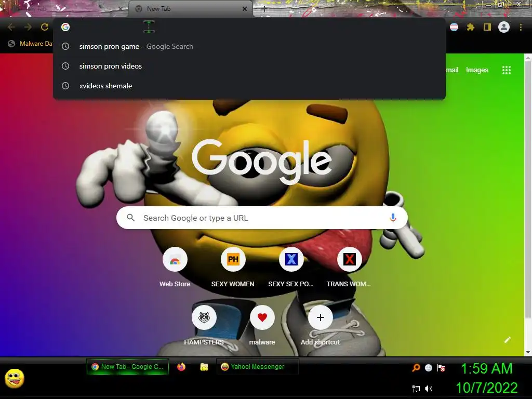Open the Malware bookmark in bookmarks bar
This screenshot has width=532, height=399.
[x=31, y=44]
